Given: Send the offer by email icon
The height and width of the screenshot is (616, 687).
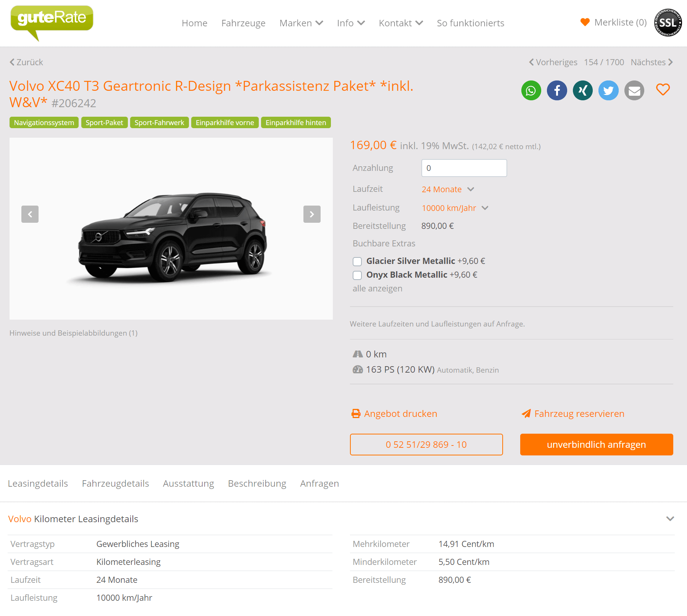Looking at the screenshot, I should click(x=634, y=91).
